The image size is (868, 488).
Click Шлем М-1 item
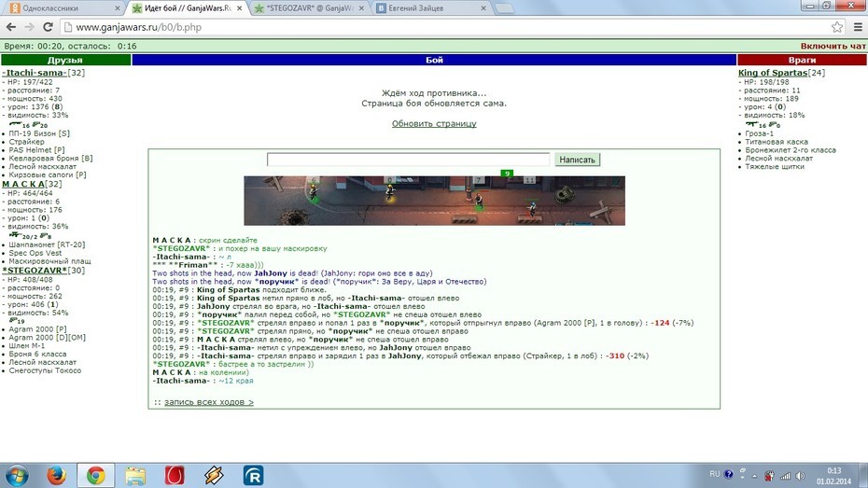coord(26,346)
